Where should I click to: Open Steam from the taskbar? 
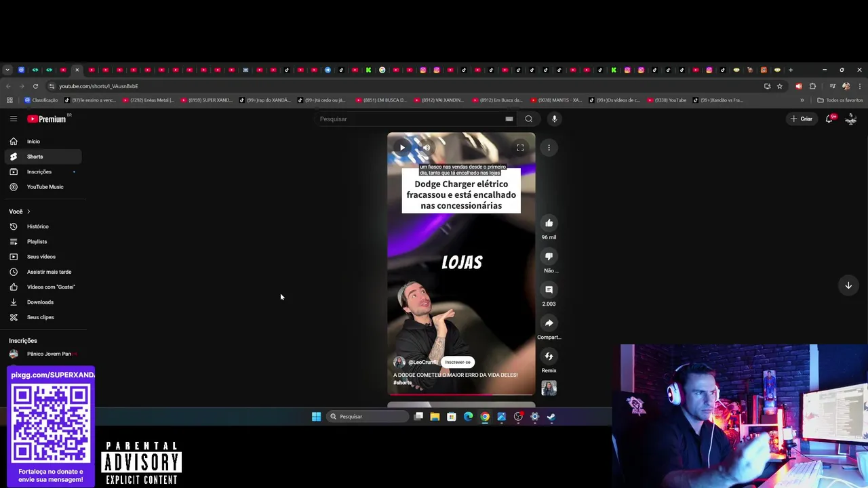[551, 416]
